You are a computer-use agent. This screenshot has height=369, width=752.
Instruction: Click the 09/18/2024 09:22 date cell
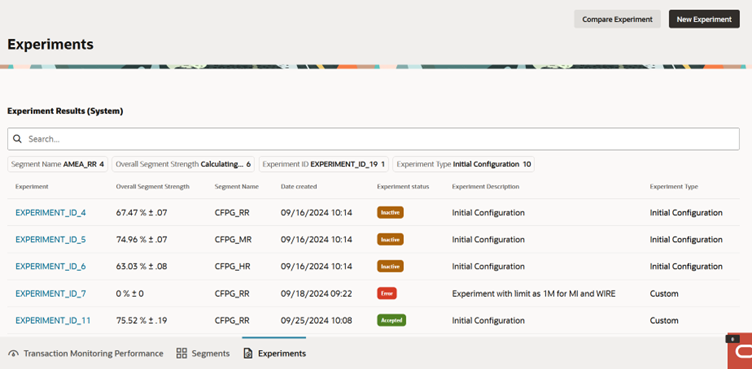click(x=317, y=294)
